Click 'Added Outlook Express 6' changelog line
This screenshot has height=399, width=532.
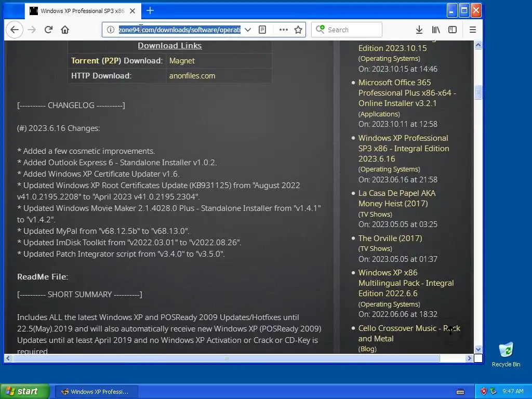click(117, 163)
